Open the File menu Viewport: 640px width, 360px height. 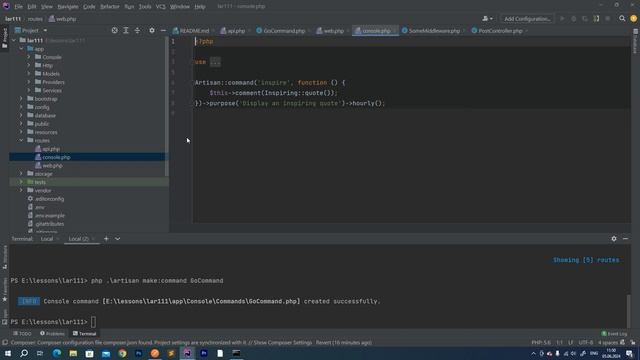click(x=18, y=7)
